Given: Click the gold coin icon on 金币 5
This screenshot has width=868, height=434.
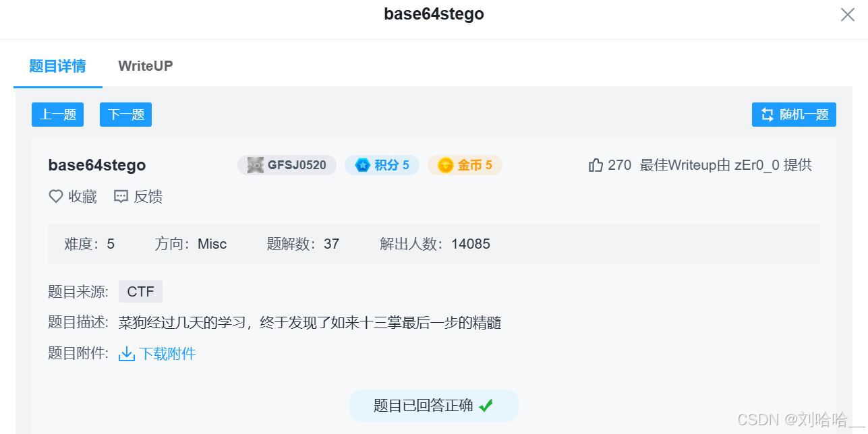Looking at the screenshot, I should click(445, 164).
